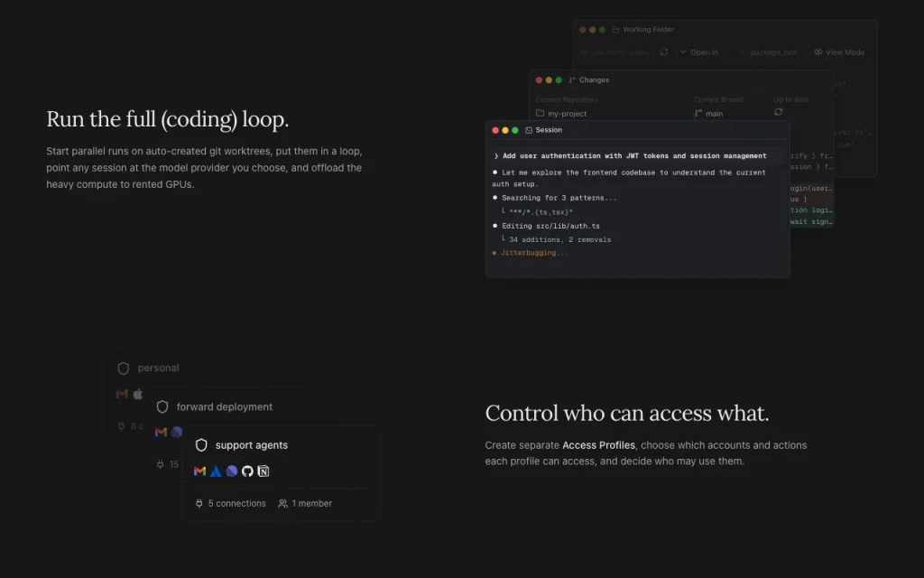This screenshot has height=578, width=924.
Task: Click the **/*.{ts,tsx} pattern line
Action: point(537,211)
